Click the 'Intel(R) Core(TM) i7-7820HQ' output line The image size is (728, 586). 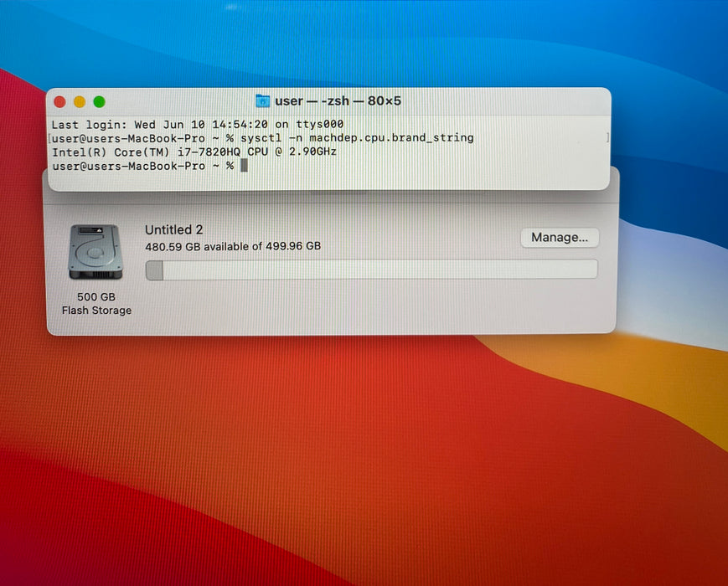[194, 152]
